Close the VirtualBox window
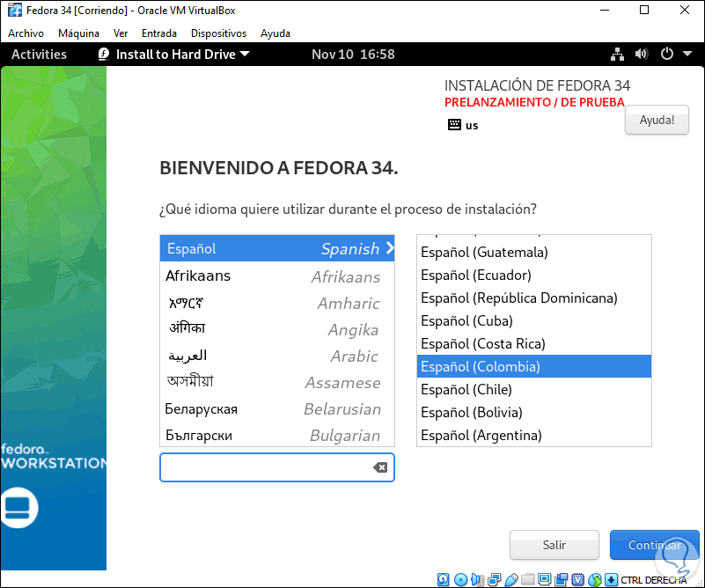Image resolution: width=705 pixels, height=588 pixels. [x=685, y=10]
